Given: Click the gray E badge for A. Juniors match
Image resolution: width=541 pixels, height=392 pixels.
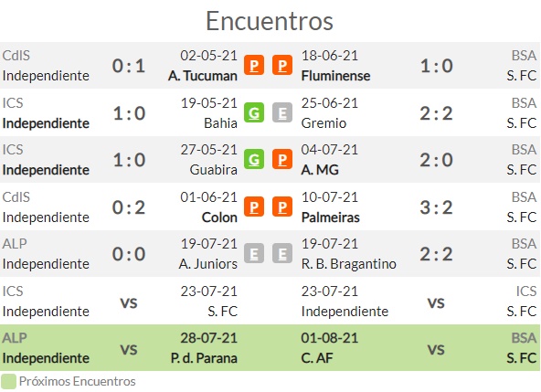Looking at the screenshot, I should click(x=254, y=253).
